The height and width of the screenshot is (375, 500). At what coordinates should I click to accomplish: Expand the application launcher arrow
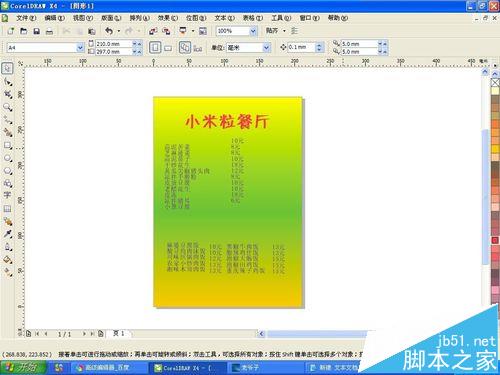(x=193, y=31)
